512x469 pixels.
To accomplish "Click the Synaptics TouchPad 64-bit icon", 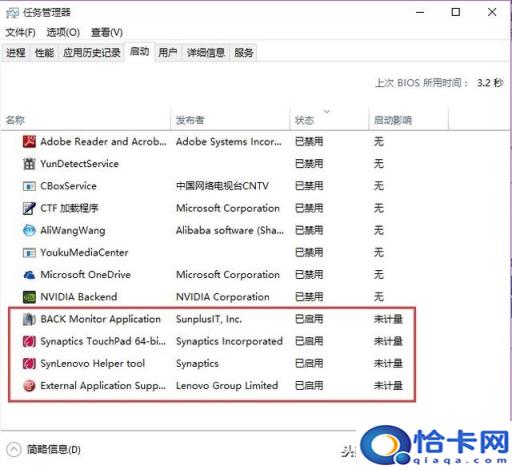I will [29, 341].
